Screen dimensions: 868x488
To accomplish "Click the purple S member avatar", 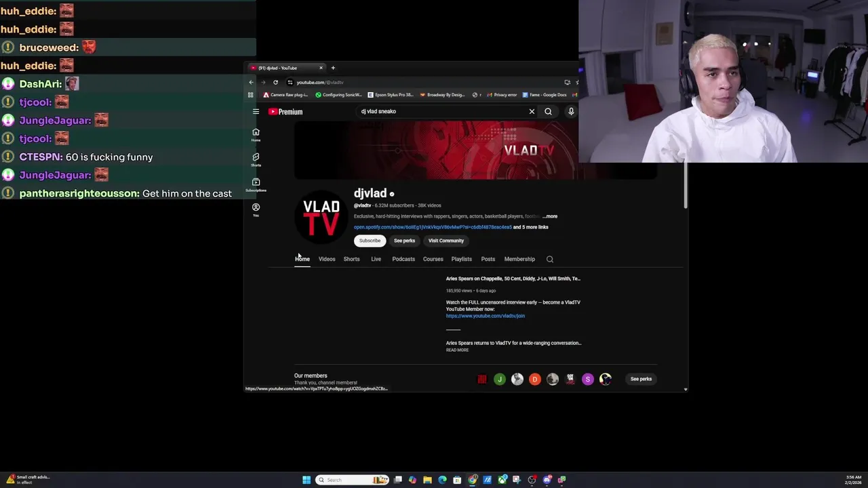I will (588, 379).
